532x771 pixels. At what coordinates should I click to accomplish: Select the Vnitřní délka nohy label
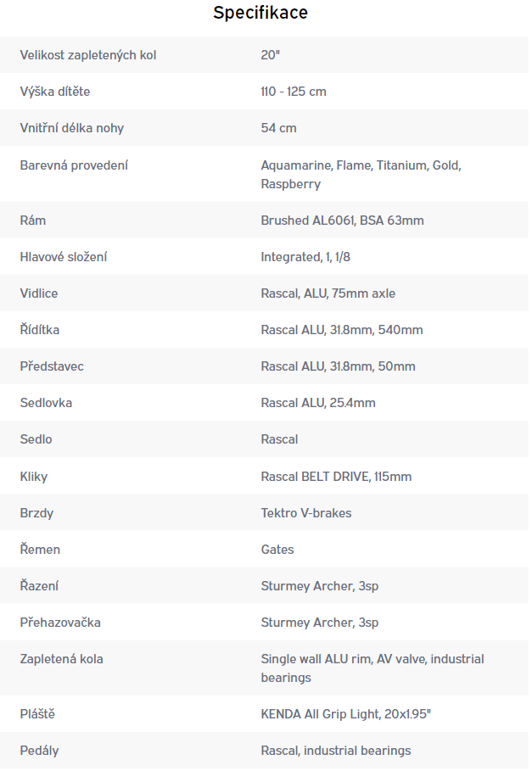[x=72, y=128]
